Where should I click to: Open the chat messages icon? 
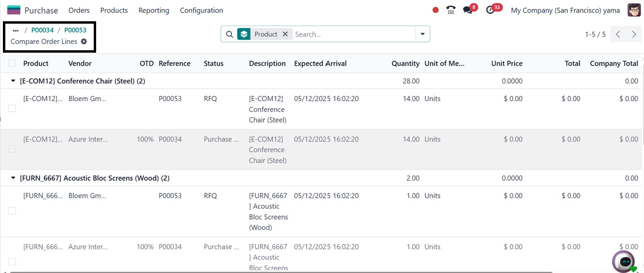(467, 10)
